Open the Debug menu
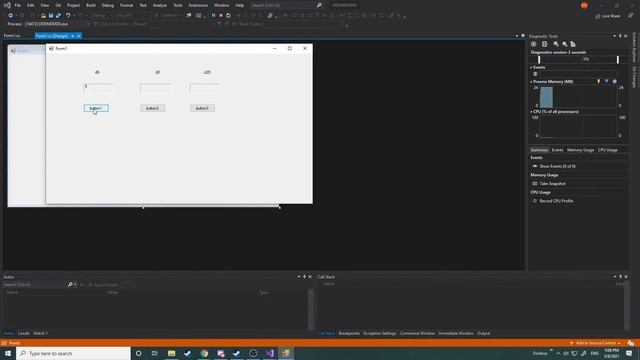 point(108,5)
